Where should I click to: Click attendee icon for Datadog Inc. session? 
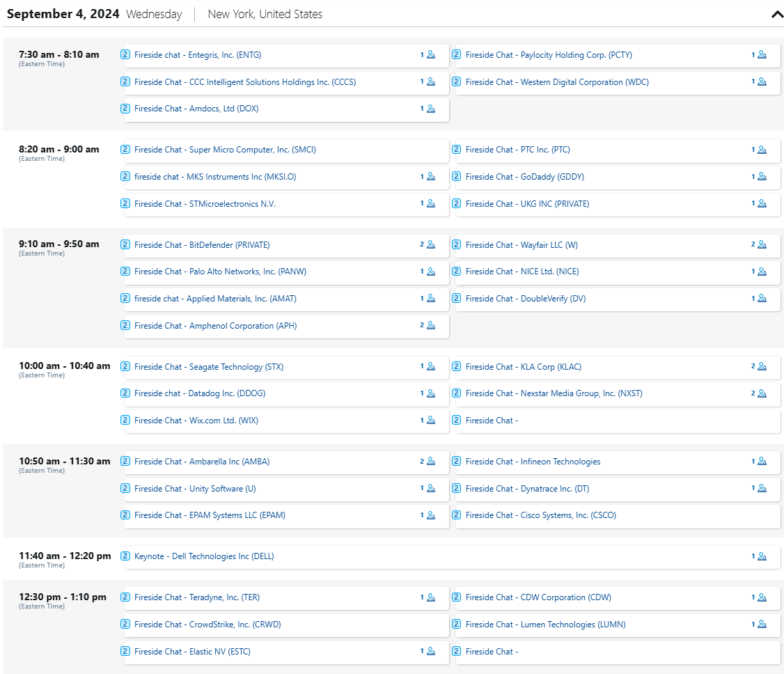pyautogui.click(x=431, y=393)
